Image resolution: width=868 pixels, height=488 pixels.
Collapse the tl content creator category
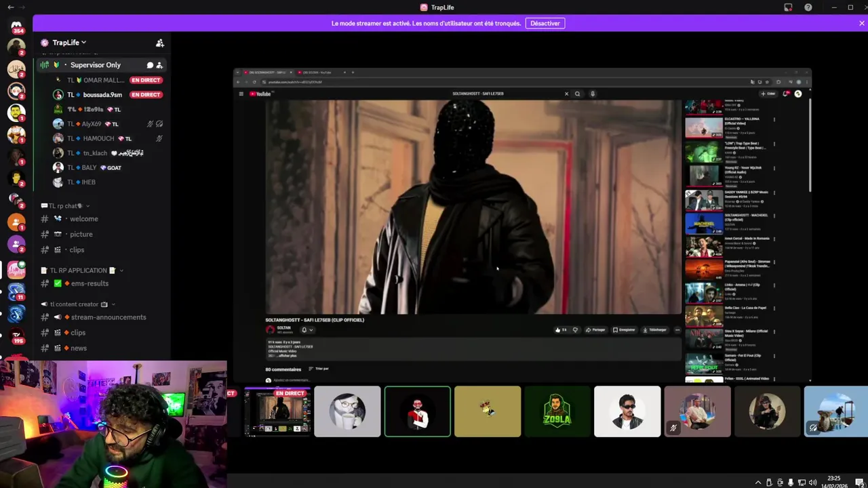coord(78,304)
